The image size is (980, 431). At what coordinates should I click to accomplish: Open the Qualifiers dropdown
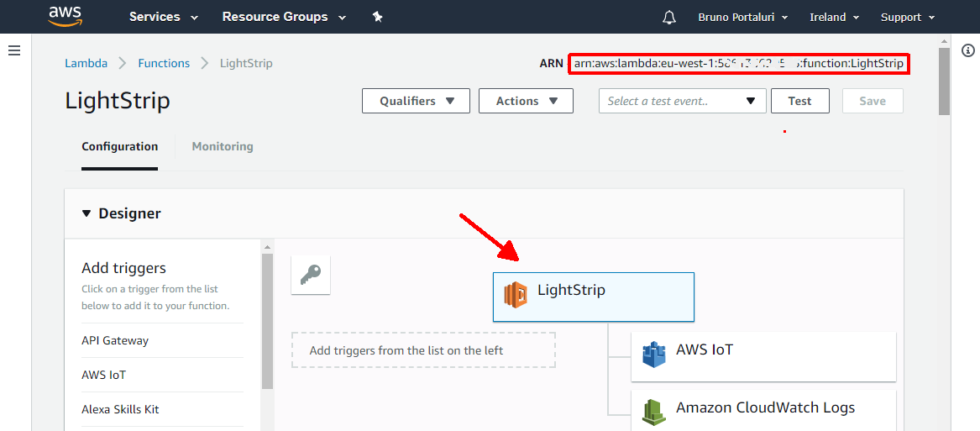pos(417,101)
